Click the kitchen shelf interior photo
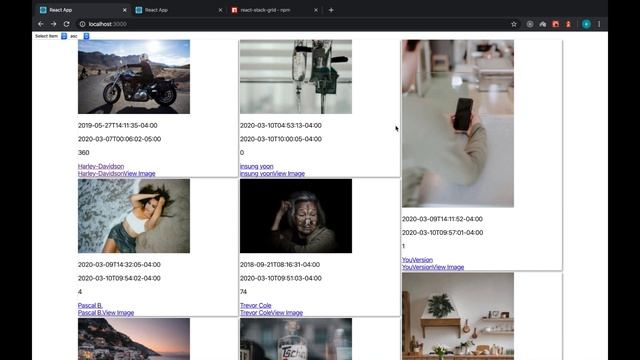This screenshot has height=360, width=640. click(458, 316)
